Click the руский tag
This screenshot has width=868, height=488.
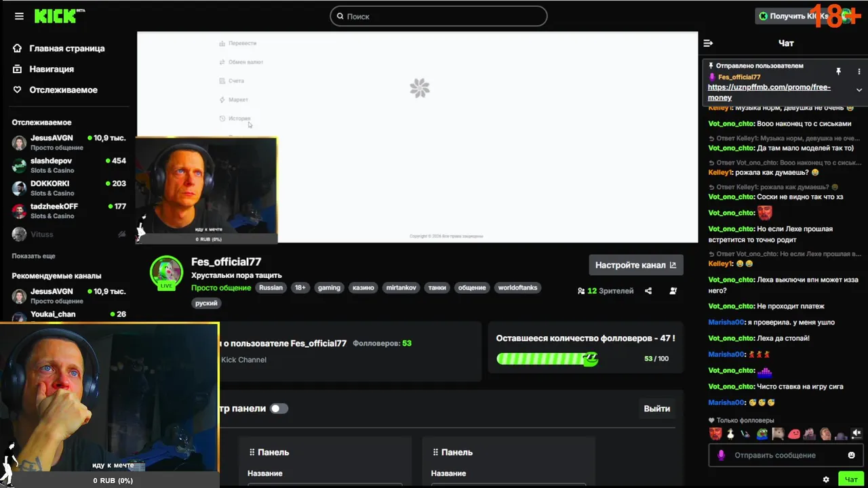[x=206, y=303]
